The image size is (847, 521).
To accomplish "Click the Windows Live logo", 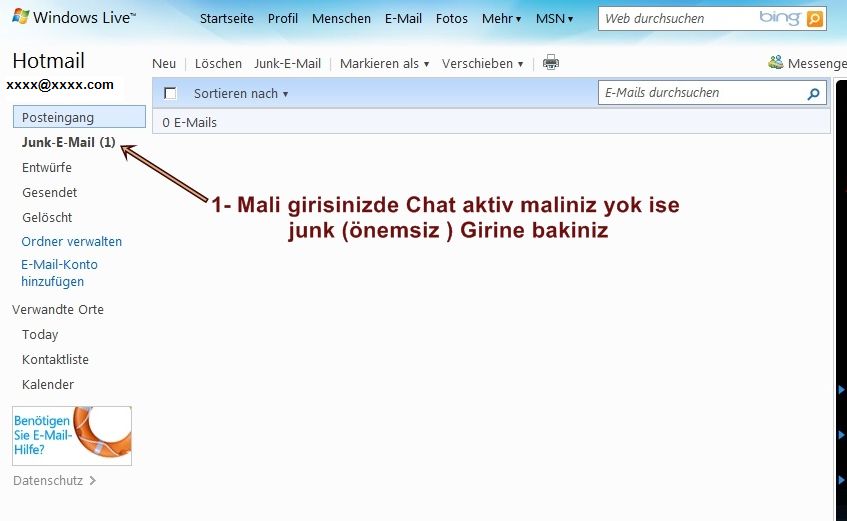I will point(73,17).
